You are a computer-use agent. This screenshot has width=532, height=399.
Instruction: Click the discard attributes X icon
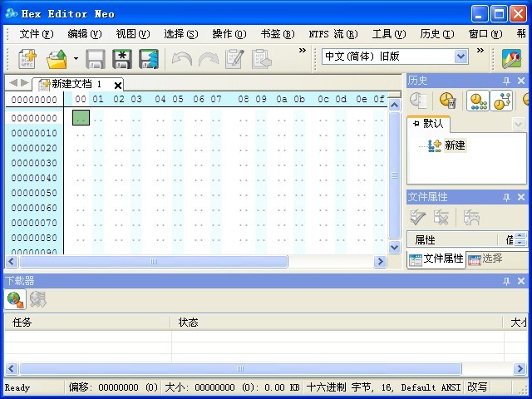coord(441,217)
